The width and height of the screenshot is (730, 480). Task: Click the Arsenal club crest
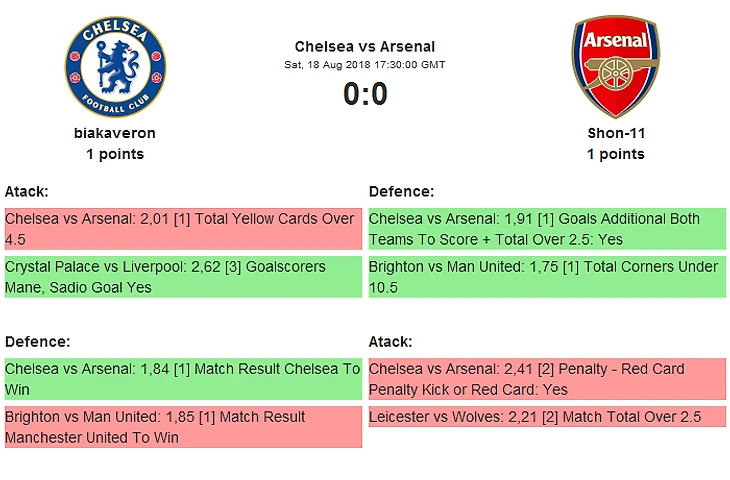[615, 67]
